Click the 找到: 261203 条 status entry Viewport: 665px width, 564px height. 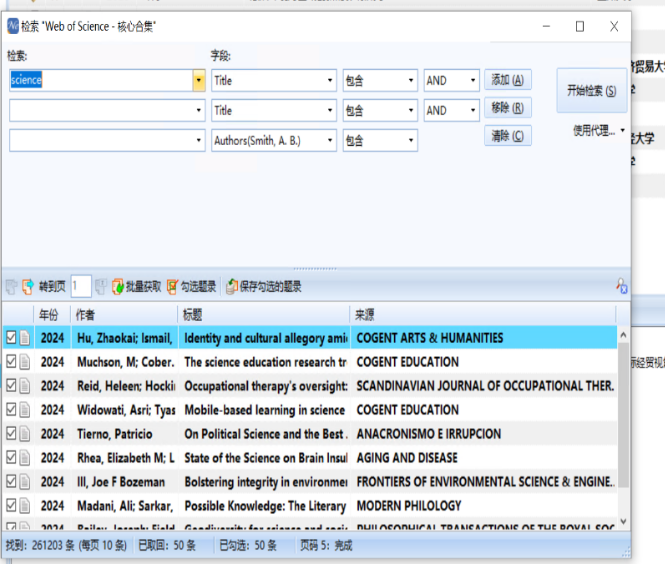click(x=66, y=545)
